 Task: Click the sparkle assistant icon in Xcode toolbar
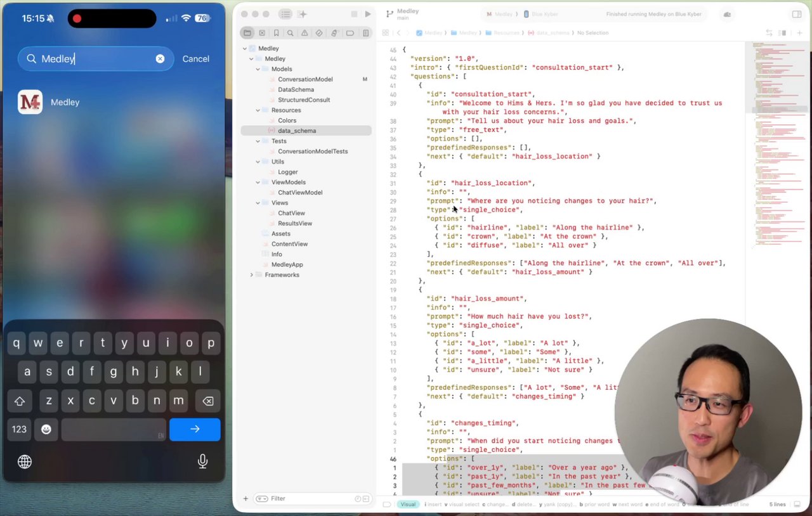[302, 14]
